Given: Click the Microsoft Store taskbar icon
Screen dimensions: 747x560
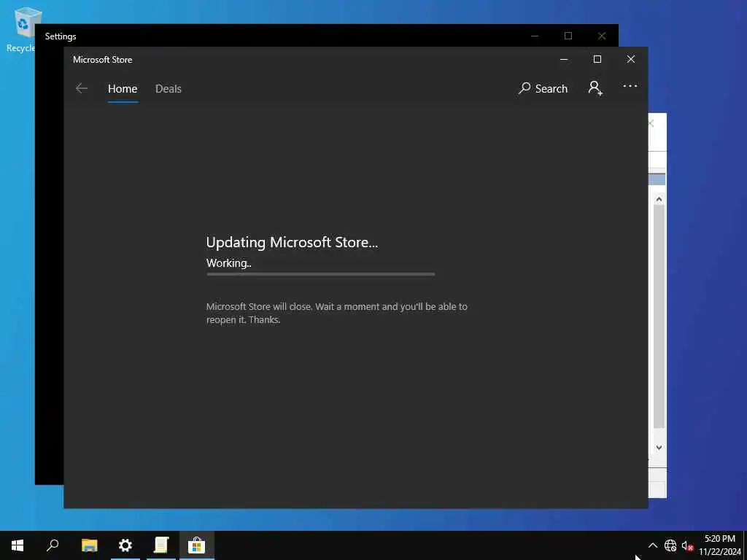Looking at the screenshot, I should [196, 545].
